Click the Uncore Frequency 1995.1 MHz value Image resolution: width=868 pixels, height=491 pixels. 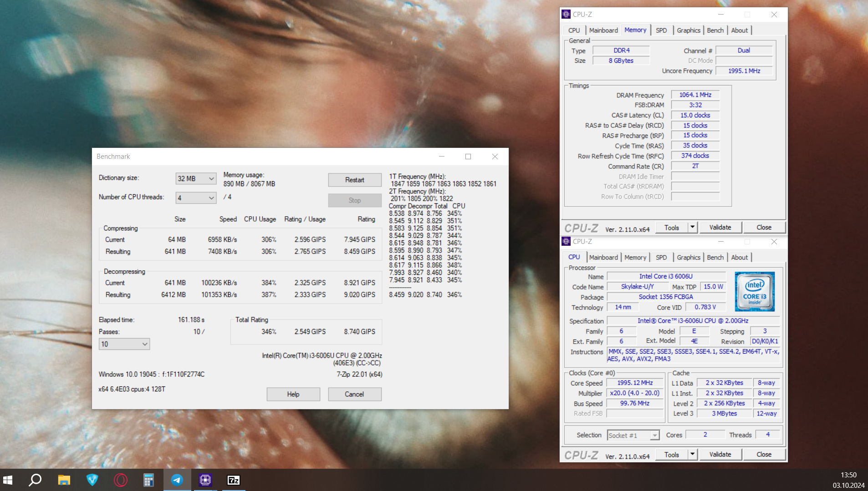pyautogui.click(x=744, y=71)
